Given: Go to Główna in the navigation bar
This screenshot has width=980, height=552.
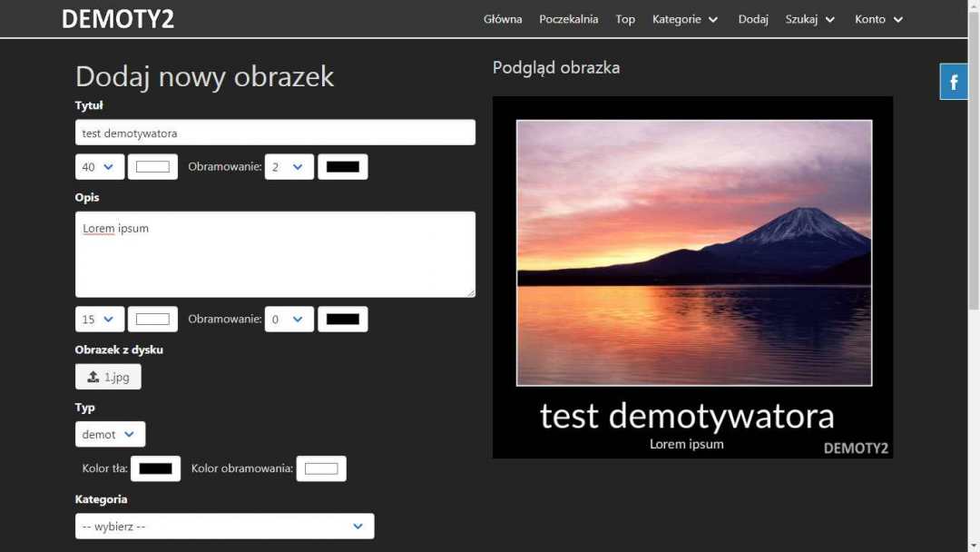Looking at the screenshot, I should pos(503,19).
